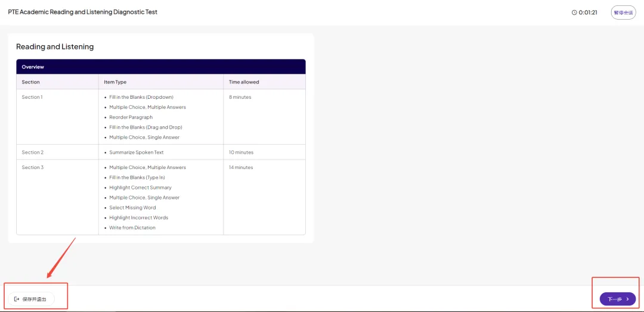Click Multiple Choice, Multiple Answers in Section 3
644x312 pixels.
pyautogui.click(x=147, y=167)
